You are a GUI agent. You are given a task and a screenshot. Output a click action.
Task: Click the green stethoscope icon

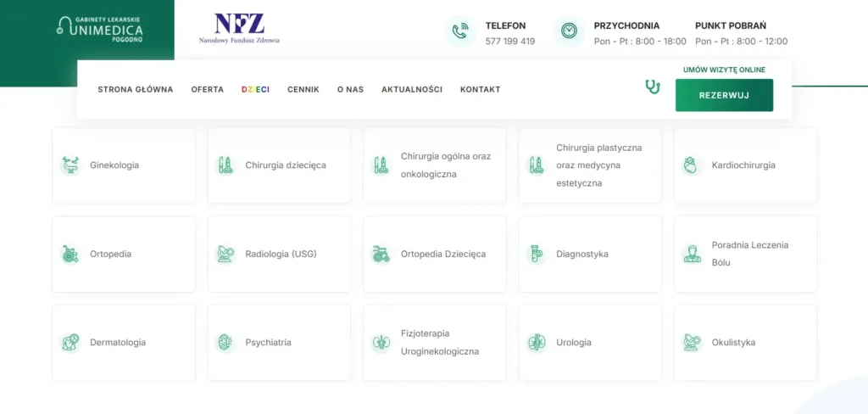pos(653,87)
